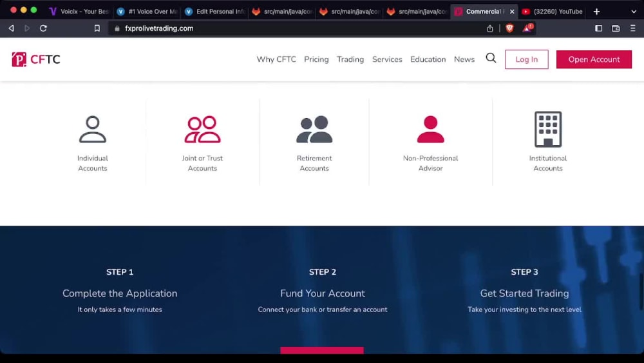The height and width of the screenshot is (363, 644).
Task: Select the Individual Accounts person icon
Action: [x=93, y=129]
